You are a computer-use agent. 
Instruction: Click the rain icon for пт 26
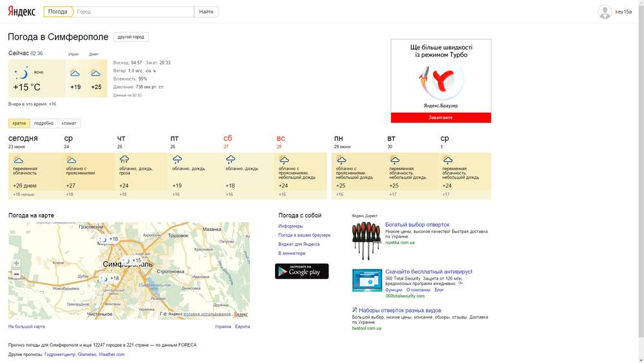tap(178, 159)
